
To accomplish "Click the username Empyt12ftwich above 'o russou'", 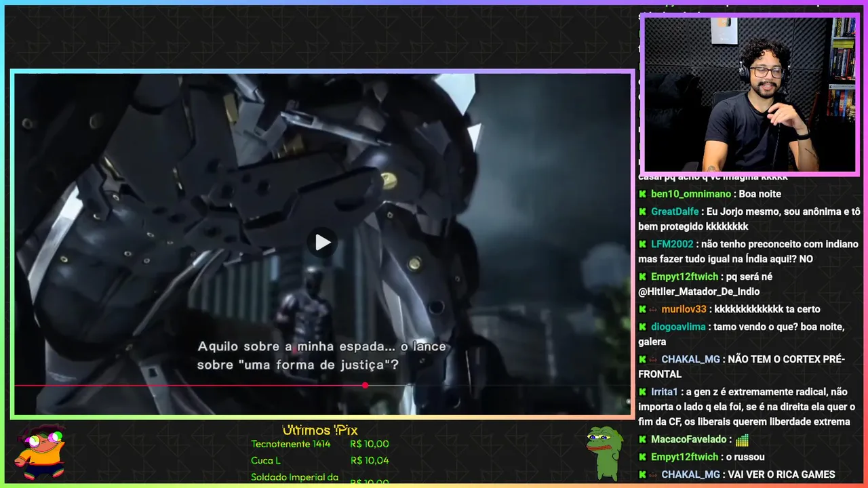I will (684, 457).
